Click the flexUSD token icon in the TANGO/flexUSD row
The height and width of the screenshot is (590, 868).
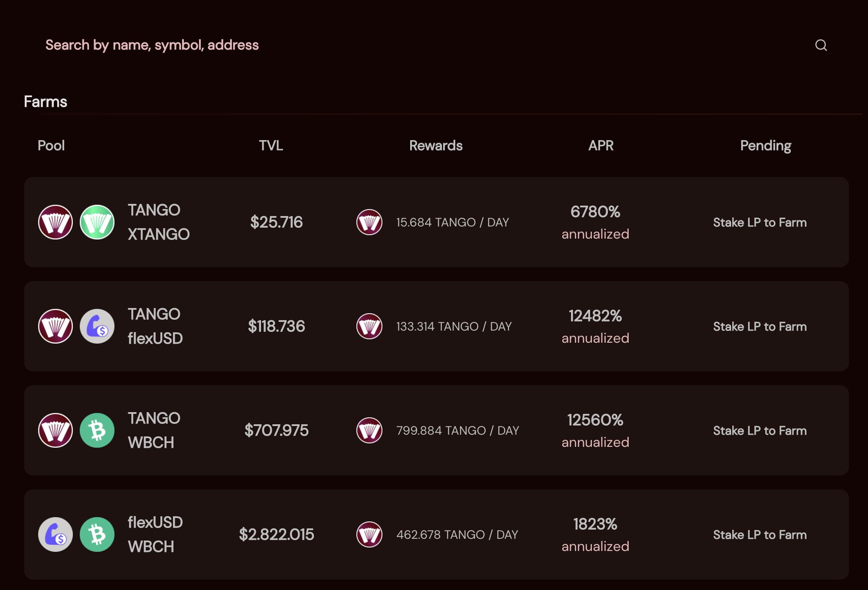pyautogui.click(x=97, y=326)
